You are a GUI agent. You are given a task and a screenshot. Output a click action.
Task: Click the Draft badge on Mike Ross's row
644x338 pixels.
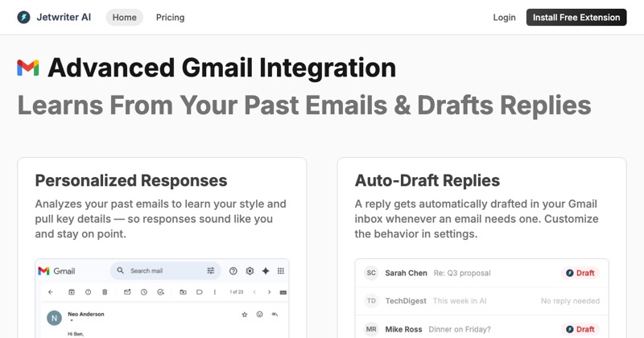580,329
